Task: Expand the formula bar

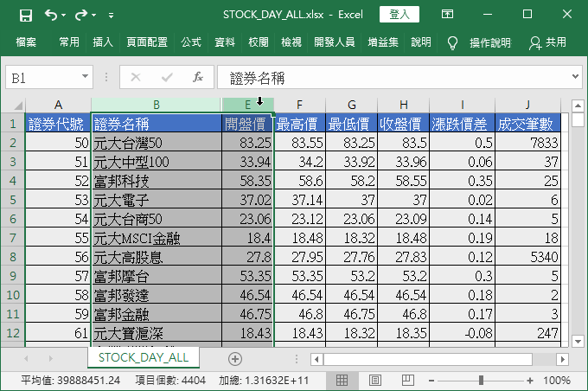Action: [576, 76]
